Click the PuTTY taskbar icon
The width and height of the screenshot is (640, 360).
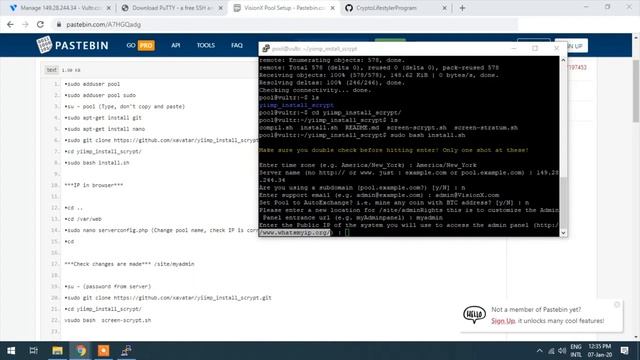[x=126, y=351]
